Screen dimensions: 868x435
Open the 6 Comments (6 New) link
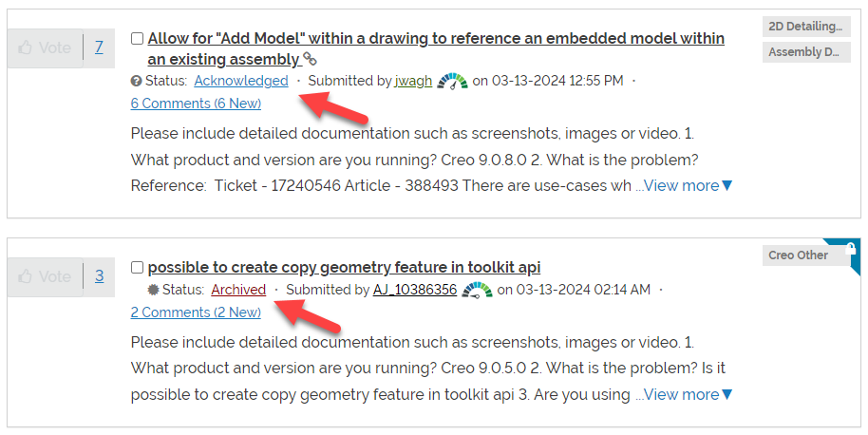point(196,104)
